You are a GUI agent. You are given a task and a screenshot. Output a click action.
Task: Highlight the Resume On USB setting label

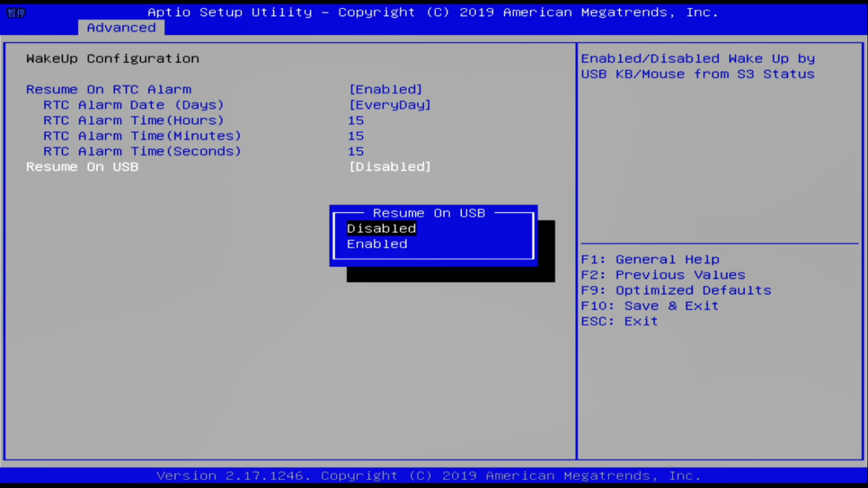pyautogui.click(x=82, y=167)
